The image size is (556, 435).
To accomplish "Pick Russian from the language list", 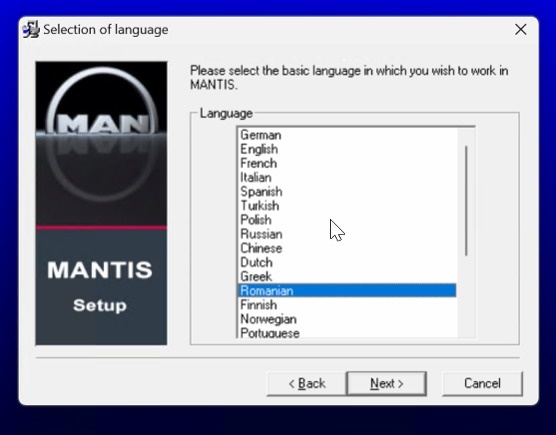I will [x=346, y=234].
